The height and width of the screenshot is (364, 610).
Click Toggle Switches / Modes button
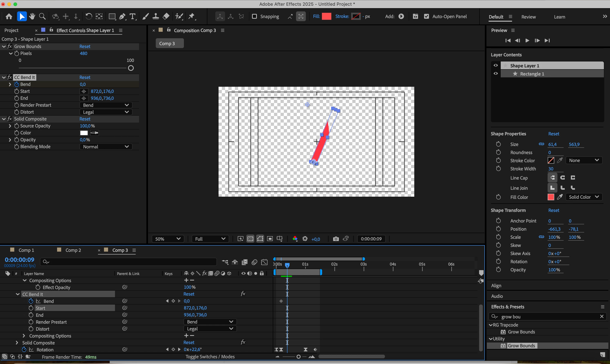[210, 357]
